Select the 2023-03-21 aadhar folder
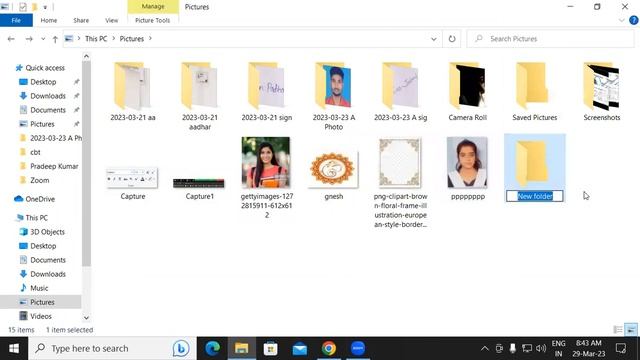 [x=200, y=96]
